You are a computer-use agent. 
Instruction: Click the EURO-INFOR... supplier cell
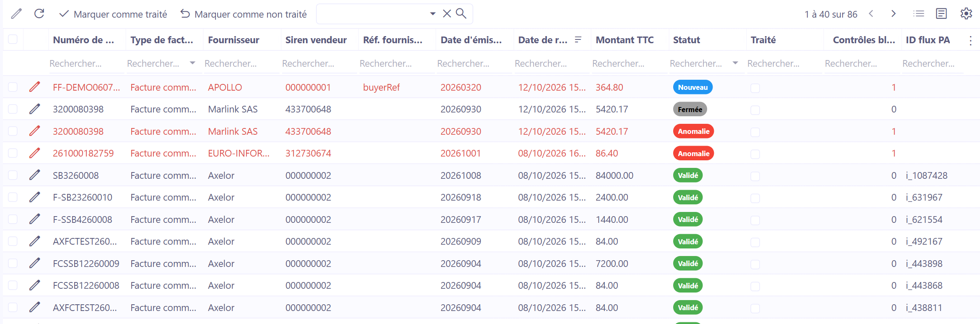pyautogui.click(x=239, y=153)
